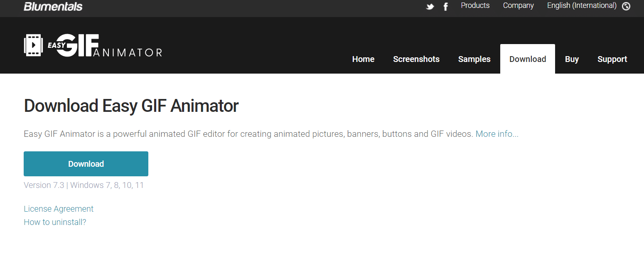Open the How to uninstall? link
644x279 pixels.
pyautogui.click(x=55, y=222)
